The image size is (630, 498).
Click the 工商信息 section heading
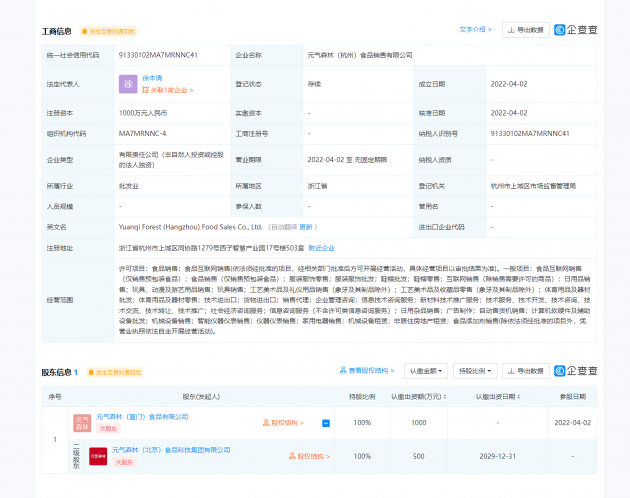(x=57, y=31)
